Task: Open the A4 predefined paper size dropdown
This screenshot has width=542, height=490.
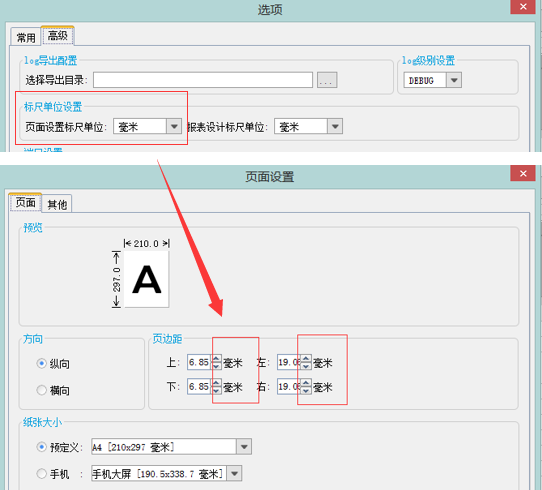Action: coord(244,447)
